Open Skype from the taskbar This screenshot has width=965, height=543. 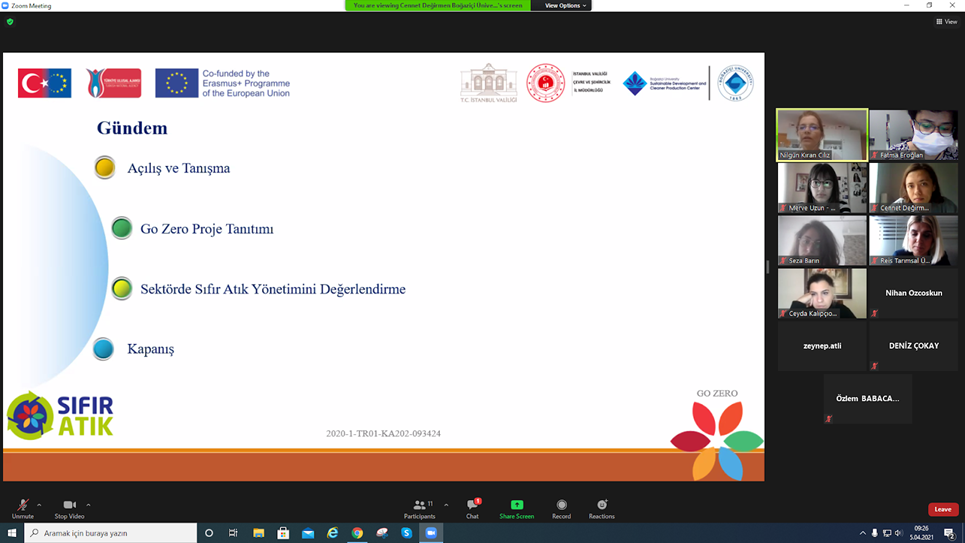coord(406,533)
